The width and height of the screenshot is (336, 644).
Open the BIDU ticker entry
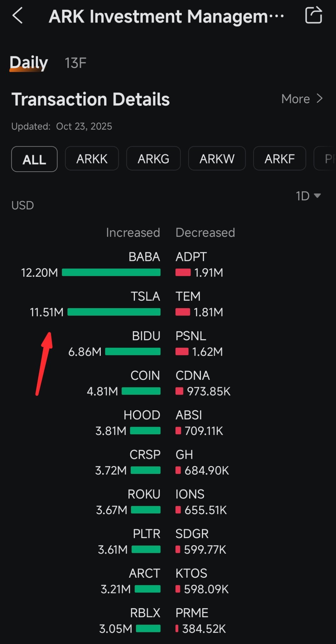146,336
